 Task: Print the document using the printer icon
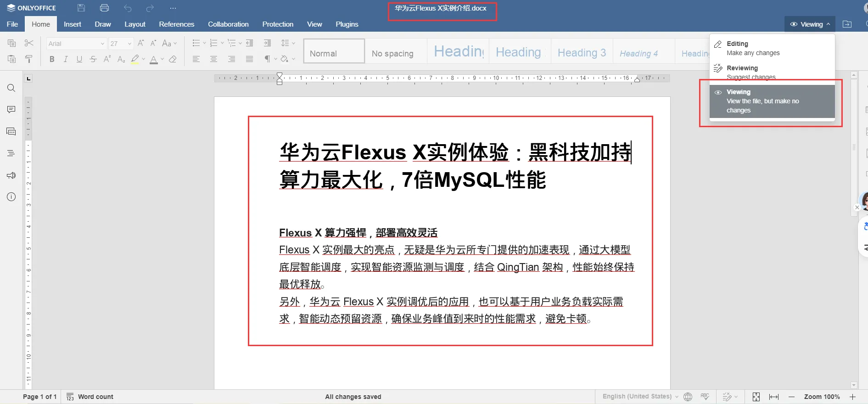tap(104, 8)
